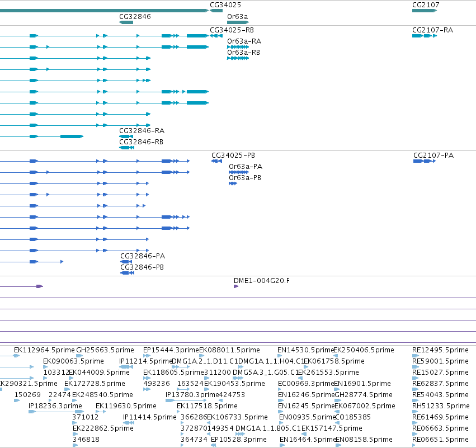Viewport: 476px width, 448px height.
Task: Click the 424753 feature label
Action: point(232,395)
